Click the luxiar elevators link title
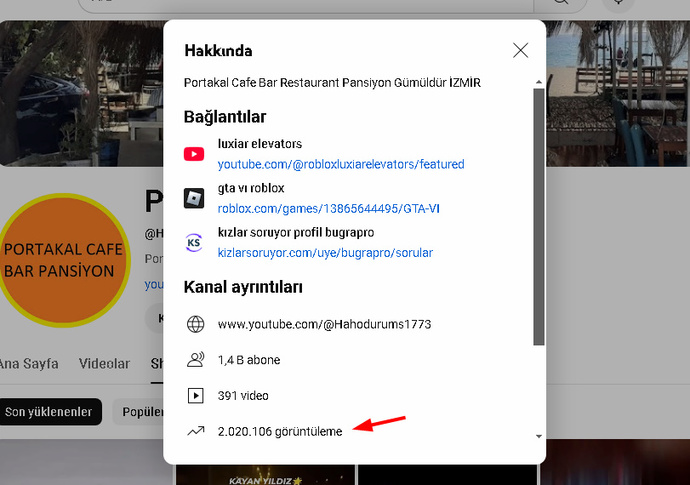Screen dimensions: 690x485 260,143
